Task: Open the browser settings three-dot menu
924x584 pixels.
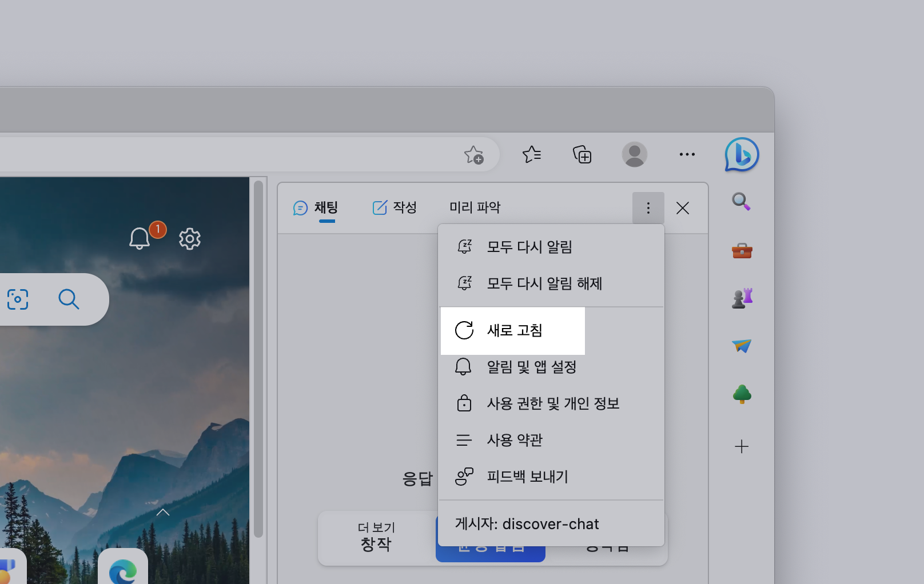Action: tap(687, 154)
